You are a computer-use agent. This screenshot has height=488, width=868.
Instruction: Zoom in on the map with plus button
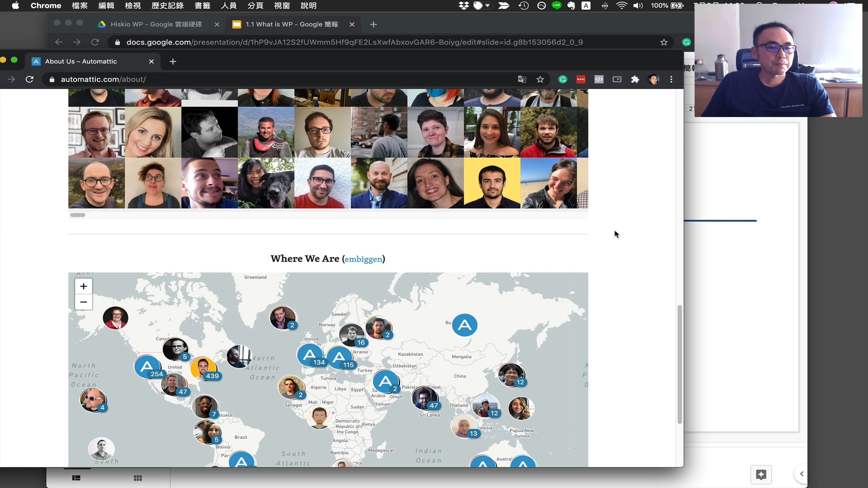[83, 286]
